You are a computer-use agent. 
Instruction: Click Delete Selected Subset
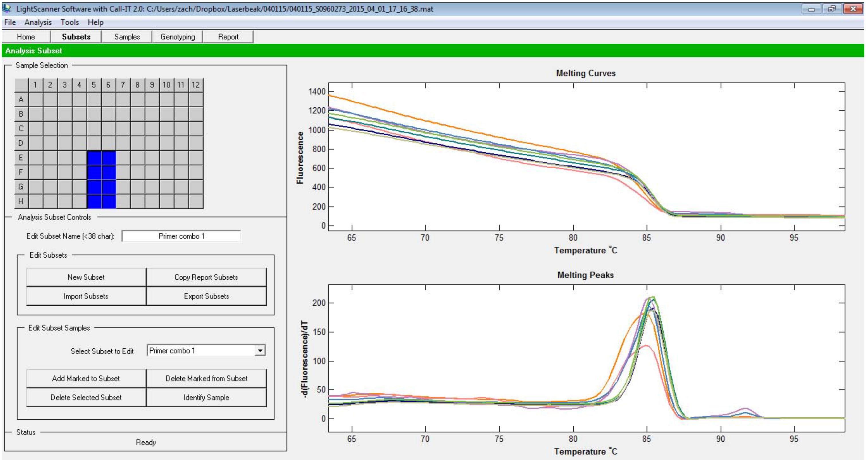click(86, 397)
